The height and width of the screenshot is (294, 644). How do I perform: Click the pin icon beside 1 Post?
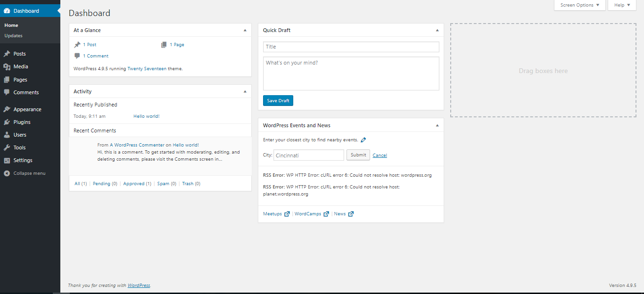(x=77, y=45)
